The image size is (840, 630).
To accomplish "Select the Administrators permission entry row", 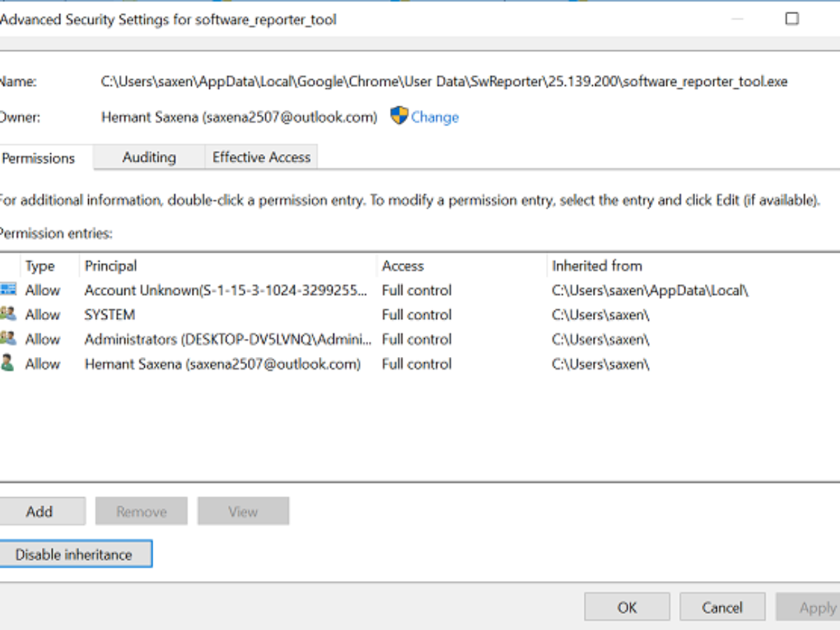I will [228, 339].
